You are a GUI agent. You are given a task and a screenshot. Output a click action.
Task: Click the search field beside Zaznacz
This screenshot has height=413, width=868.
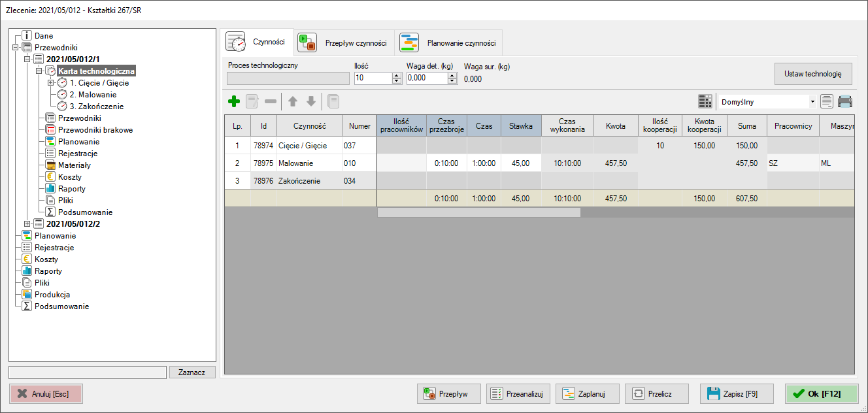[x=88, y=372]
